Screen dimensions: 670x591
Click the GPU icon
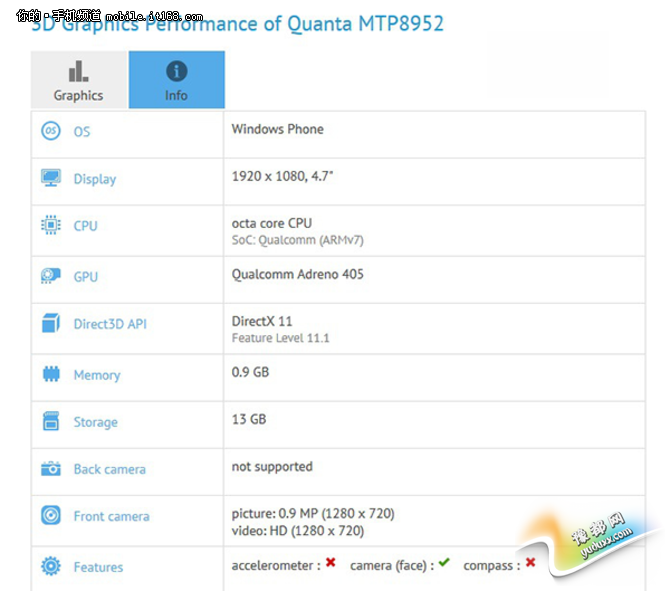pyautogui.click(x=51, y=276)
